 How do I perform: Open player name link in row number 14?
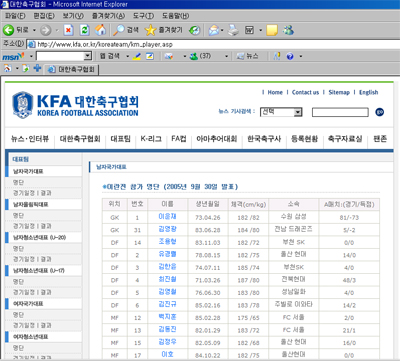(x=167, y=241)
